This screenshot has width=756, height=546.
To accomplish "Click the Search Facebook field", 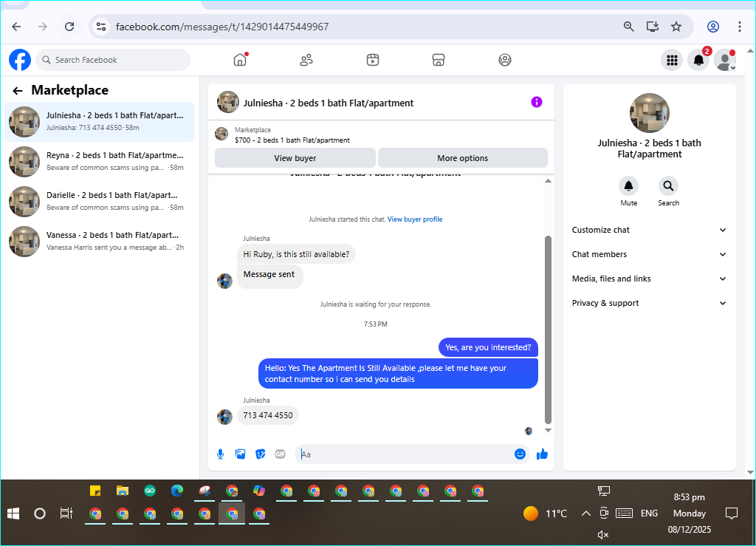I will point(113,60).
